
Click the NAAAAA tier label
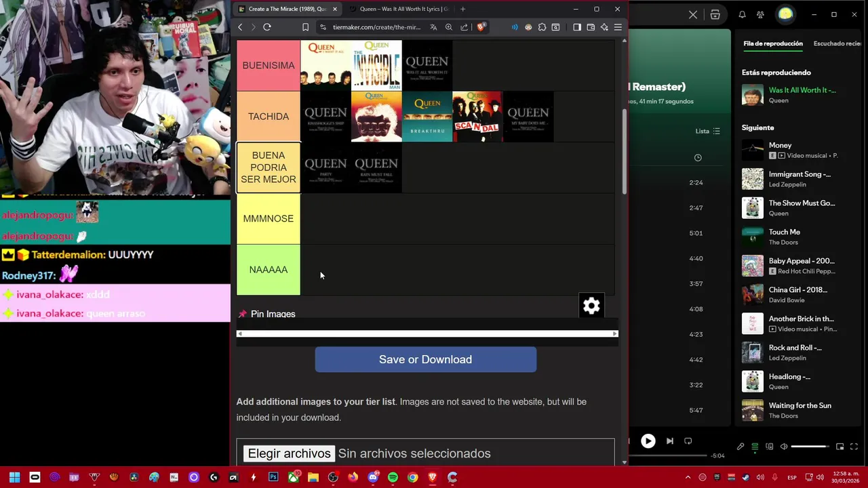tap(269, 270)
